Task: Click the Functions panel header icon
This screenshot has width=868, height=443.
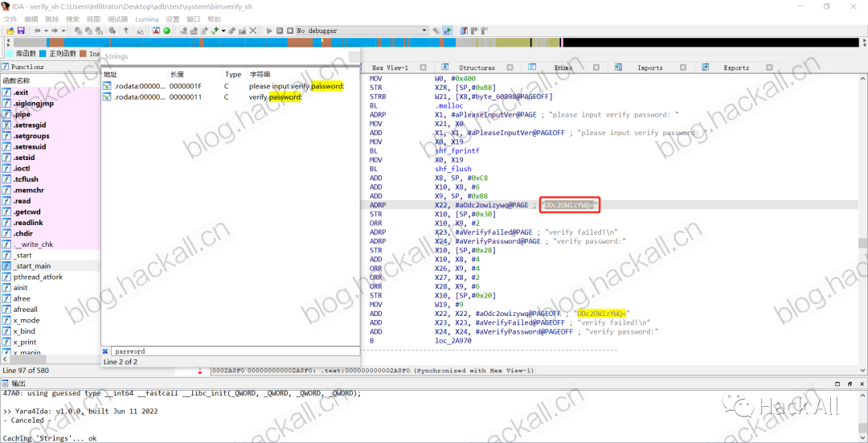Action: [x=6, y=67]
